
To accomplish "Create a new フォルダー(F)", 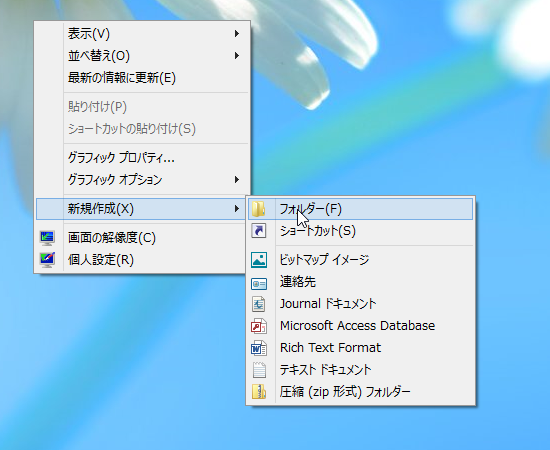I will (360, 209).
